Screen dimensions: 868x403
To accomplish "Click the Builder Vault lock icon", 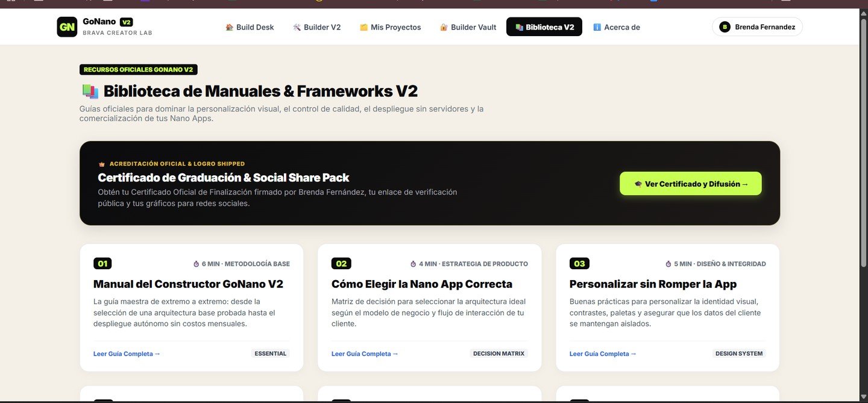I will click(444, 27).
